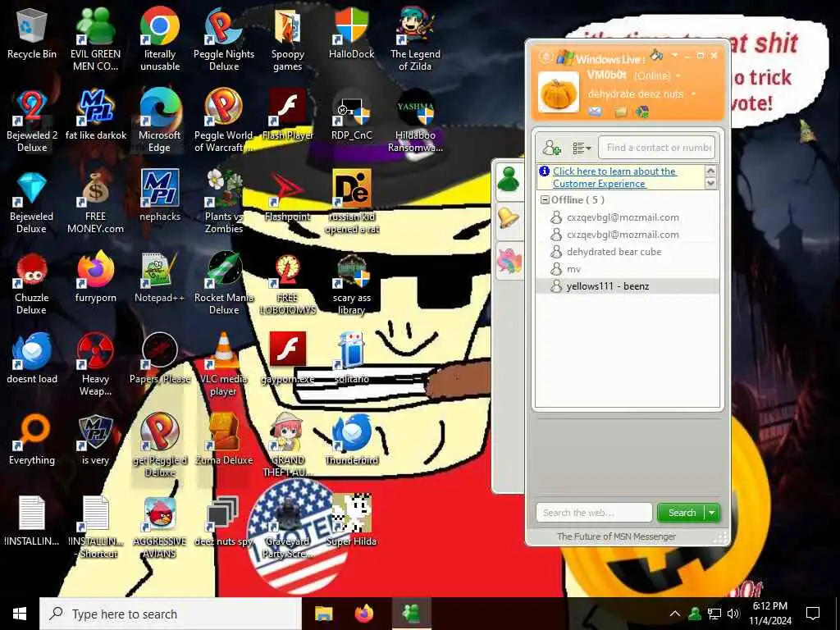Select the HalloDock desktop shortcut
The image size is (840, 630).
tap(351, 34)
